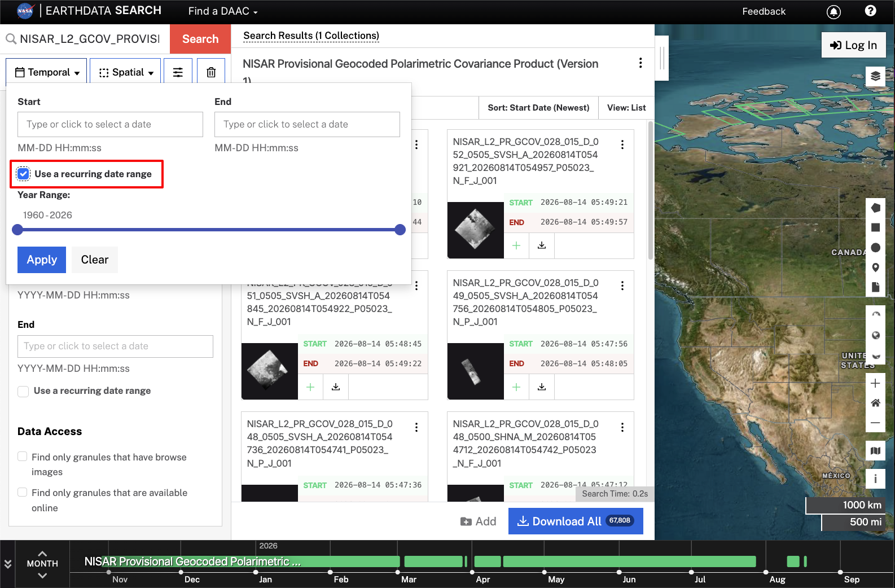Add granule ending 05:49:57 to project

pyautogui.click(x=516, y=245)
